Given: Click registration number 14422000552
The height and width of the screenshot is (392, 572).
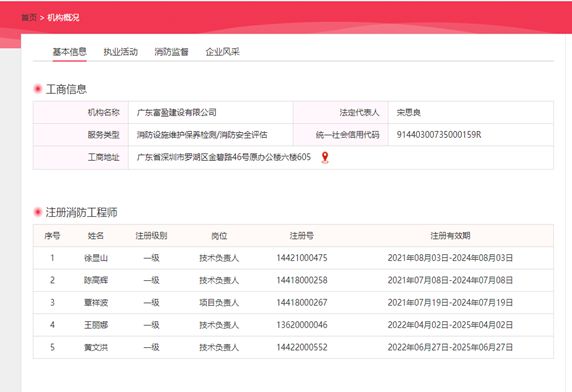Looking at the screenshot, I should click(x=302, y=347).
